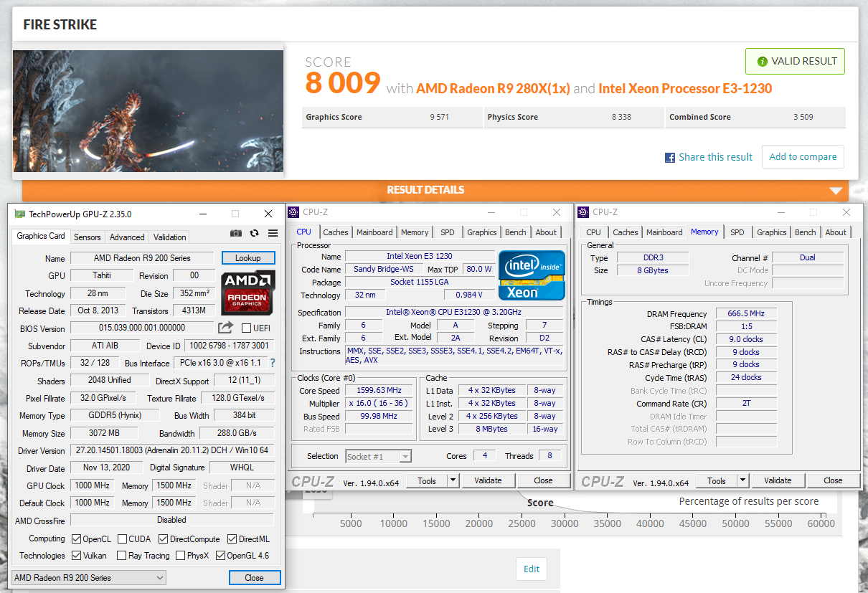Image resolution: width=868 pixels, height=593 pixels.
Task: Enable the CUDA checkbox
Action: [123, 539]
